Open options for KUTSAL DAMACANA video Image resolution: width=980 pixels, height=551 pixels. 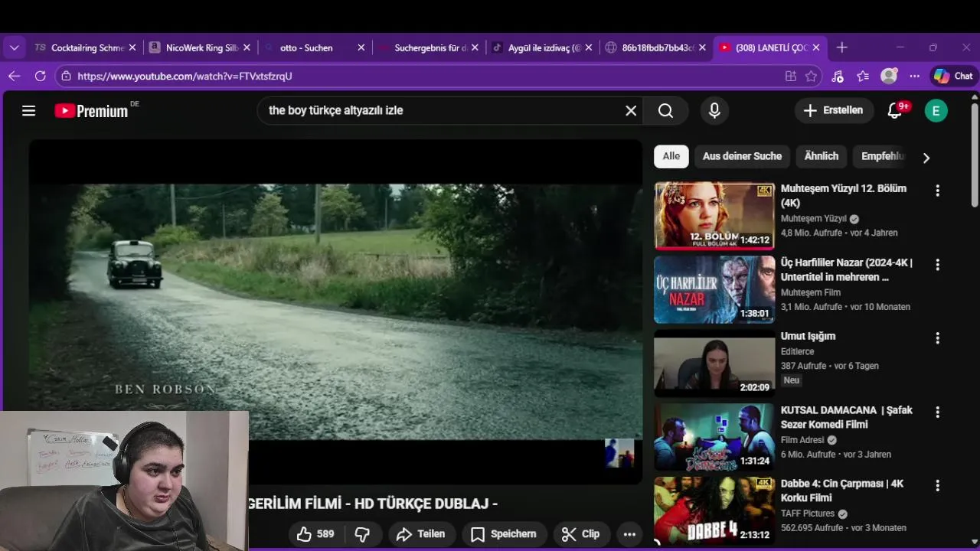point(937,412)
